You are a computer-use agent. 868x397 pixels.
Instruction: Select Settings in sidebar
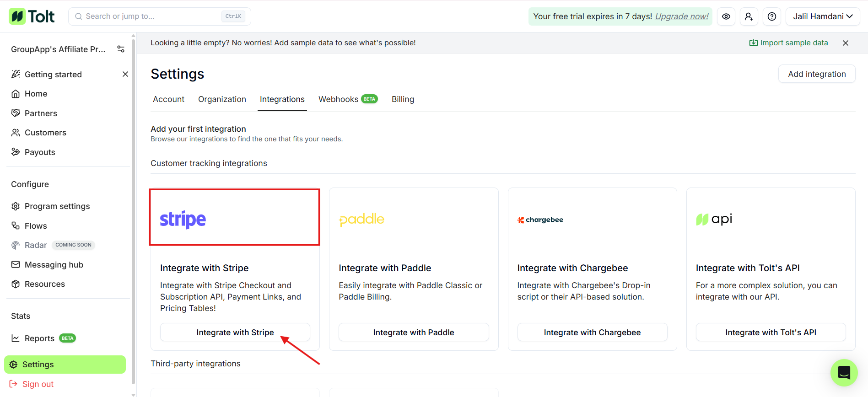coord(65,365)
